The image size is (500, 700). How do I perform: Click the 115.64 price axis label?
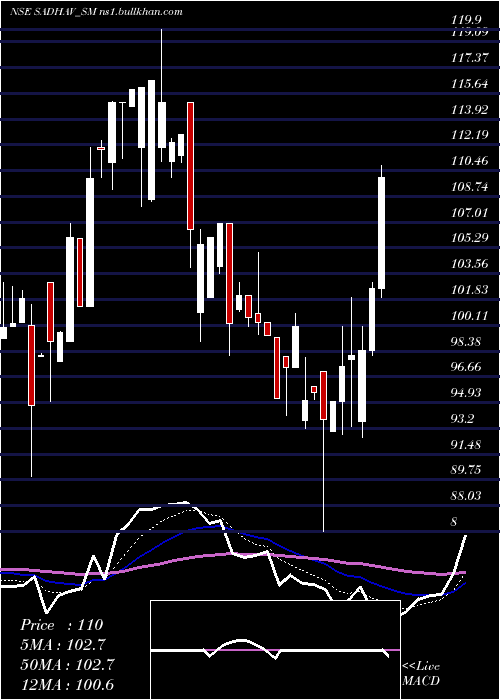(x=469, y=83)
